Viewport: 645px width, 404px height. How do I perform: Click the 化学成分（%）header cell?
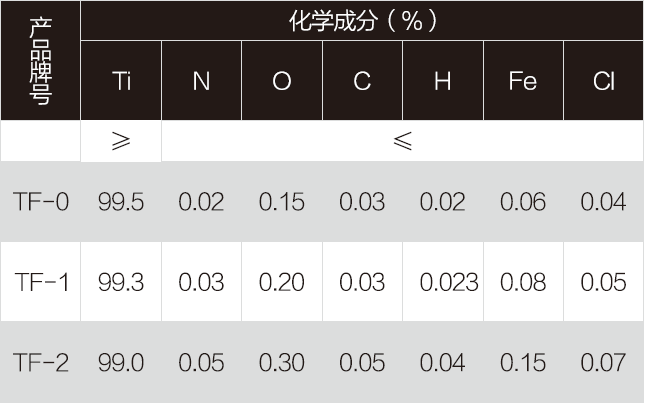pos(362,21)
